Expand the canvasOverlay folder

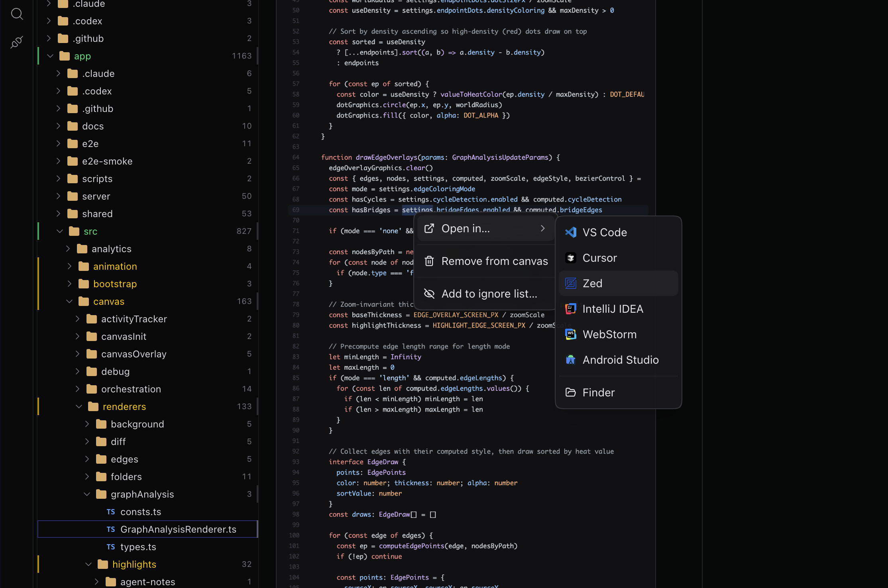(77, 354)
